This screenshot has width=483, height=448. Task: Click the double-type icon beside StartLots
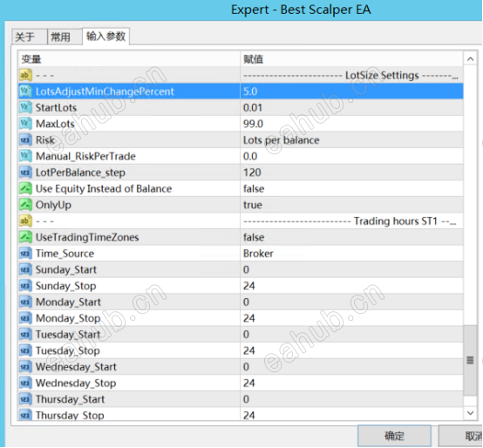pyautogui.click(x=25, y=107)
